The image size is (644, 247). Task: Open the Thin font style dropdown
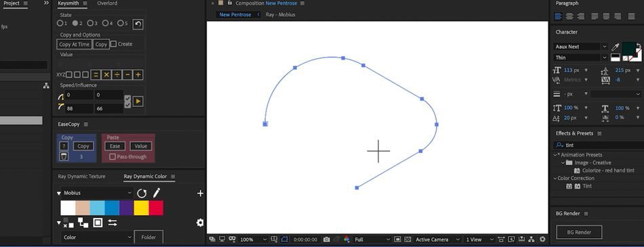[580, 58]
